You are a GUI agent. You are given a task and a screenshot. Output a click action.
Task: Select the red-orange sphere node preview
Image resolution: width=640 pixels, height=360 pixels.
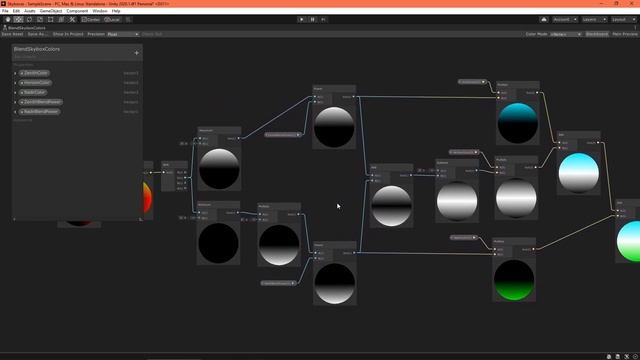[x=148, y=198]
